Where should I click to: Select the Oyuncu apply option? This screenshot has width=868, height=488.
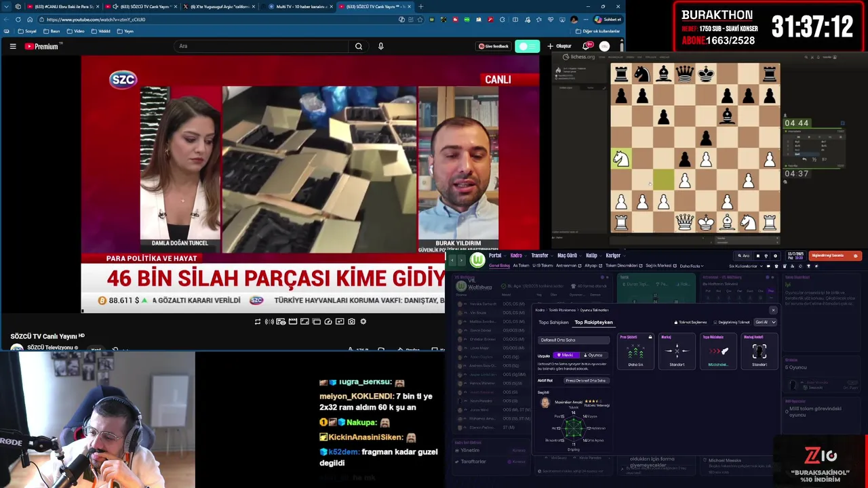click(593, 355)
